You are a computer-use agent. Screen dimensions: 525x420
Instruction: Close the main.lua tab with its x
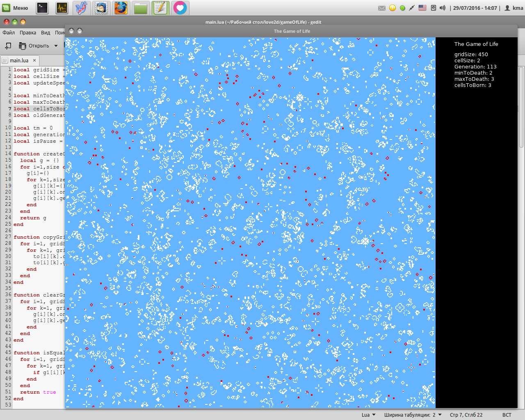tap(34, 60)
